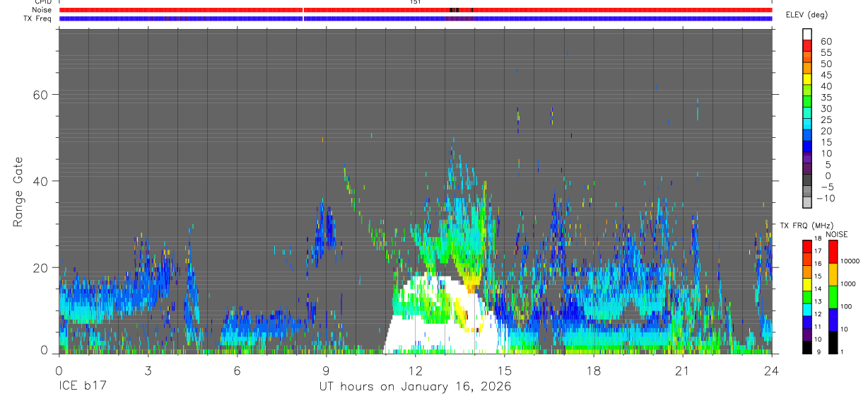Select the yellow TX FRQ segment between 14 and 15
Viewport: 868px width, 401px height.
click(x=807, y=284)
